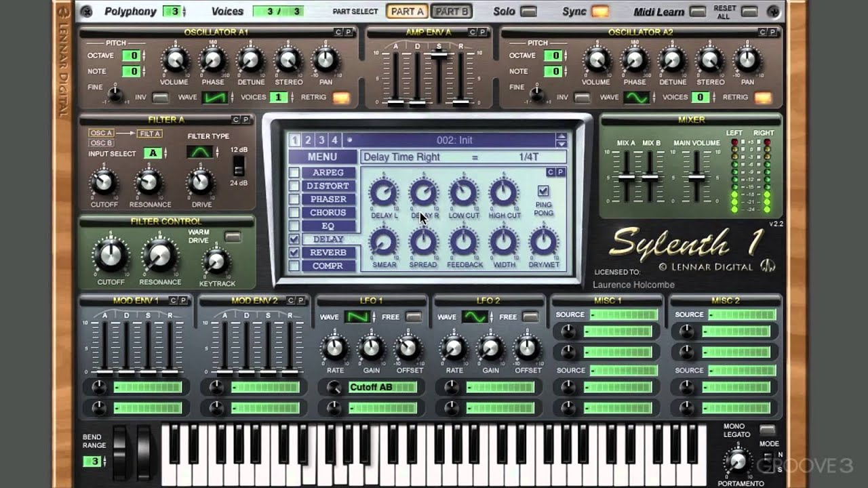
Task: Open the Phaser effect tab
Action: click(x=328, y=199)
